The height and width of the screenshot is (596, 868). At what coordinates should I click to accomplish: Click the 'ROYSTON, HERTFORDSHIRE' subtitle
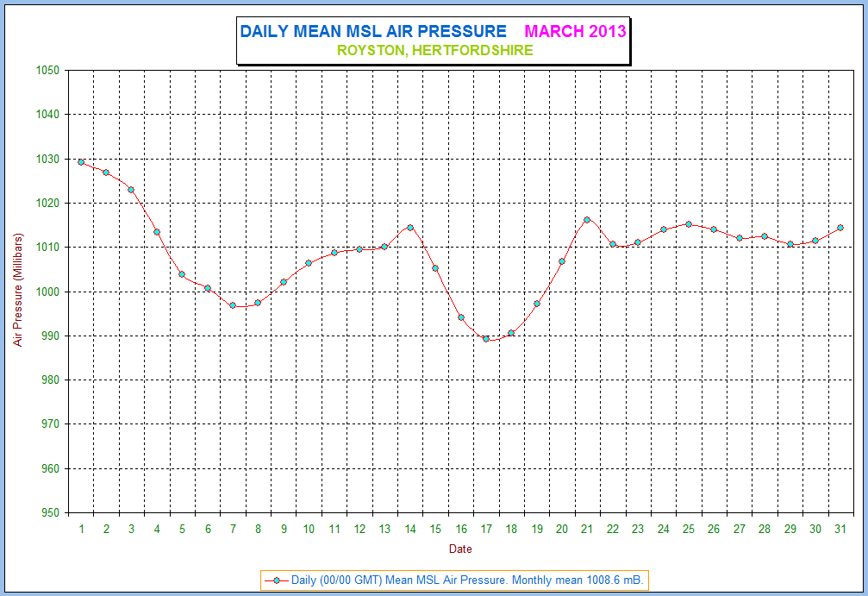coord(435,50)
